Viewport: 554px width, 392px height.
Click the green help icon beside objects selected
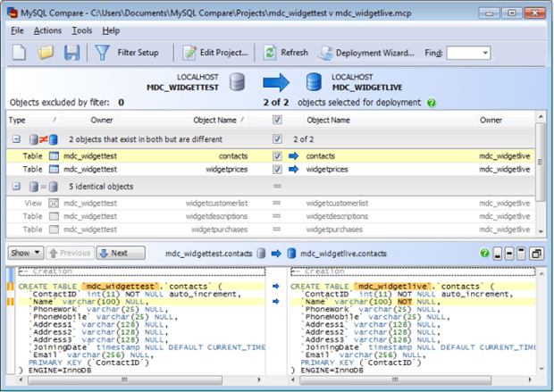pyautogui.click(x=432, y=103)
